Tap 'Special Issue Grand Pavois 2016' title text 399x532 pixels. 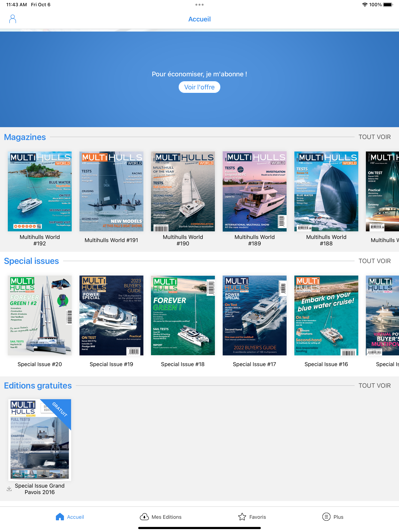pyautogui.click(x=40, y=489)
